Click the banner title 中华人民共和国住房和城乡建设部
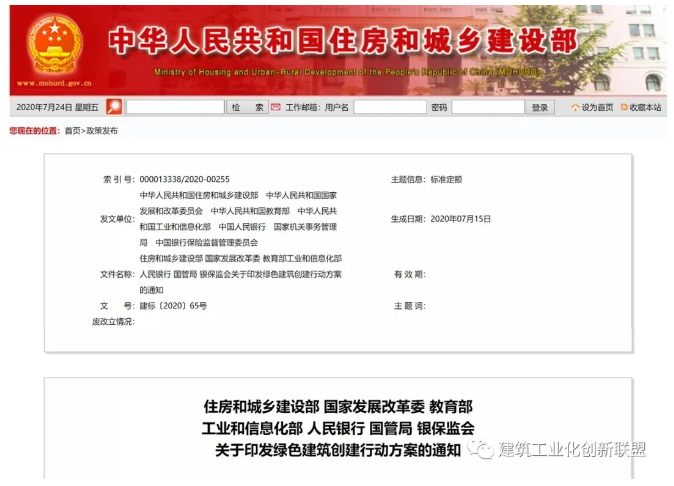Viewport: 674px width, 486px height. [x=343, y=41]
